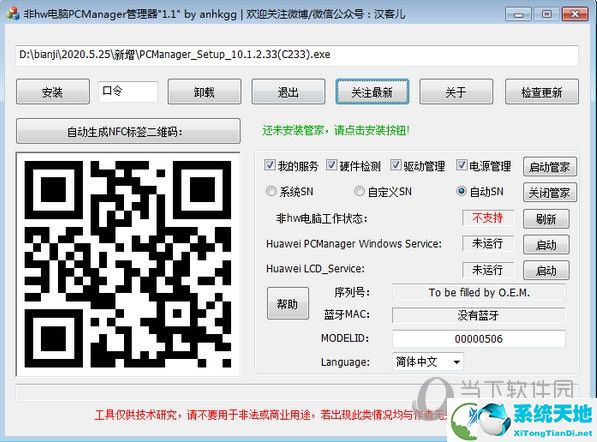
Task: Start the Huawei PCManager Windows Service
Action: click(x=546, y=245)
